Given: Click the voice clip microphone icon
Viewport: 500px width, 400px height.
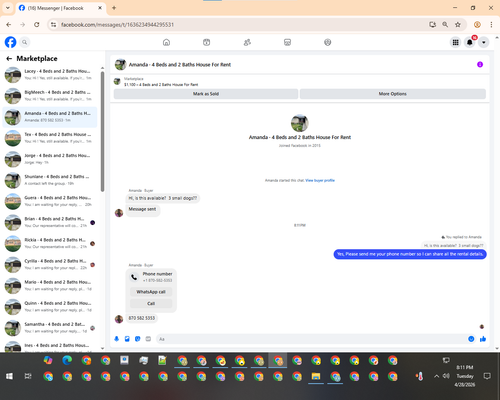Looking at the screenshot, I should (117, 339).
